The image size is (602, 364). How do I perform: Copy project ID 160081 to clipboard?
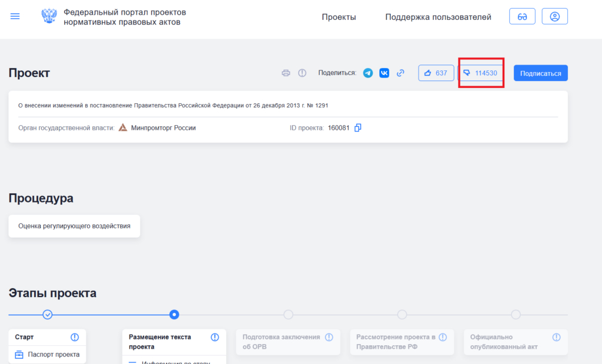point(357,127)
